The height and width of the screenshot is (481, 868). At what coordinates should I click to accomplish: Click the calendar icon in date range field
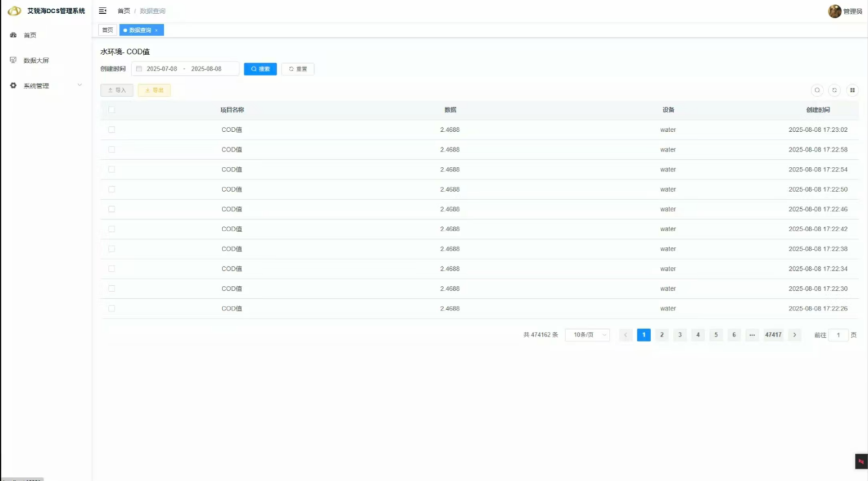click(139, 69)
